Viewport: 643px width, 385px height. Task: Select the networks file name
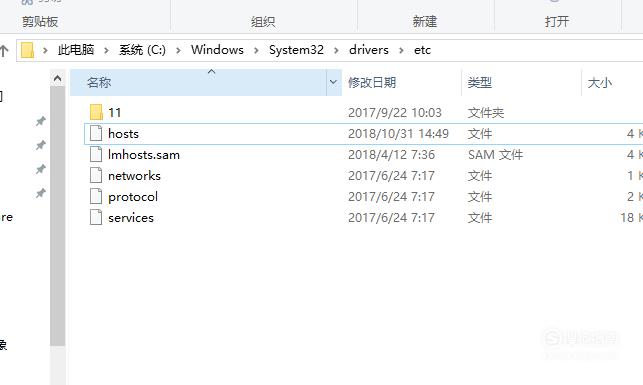click(x=135, y=175)
